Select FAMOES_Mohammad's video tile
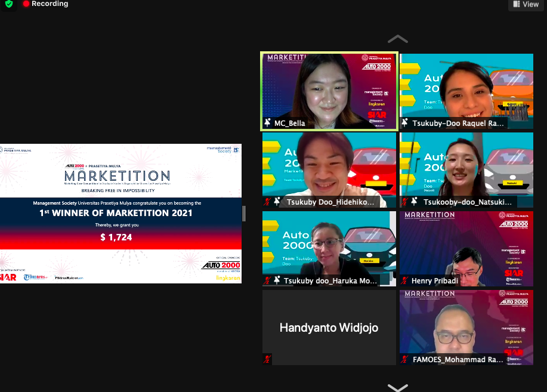547x392 pixels. [466, 328]
